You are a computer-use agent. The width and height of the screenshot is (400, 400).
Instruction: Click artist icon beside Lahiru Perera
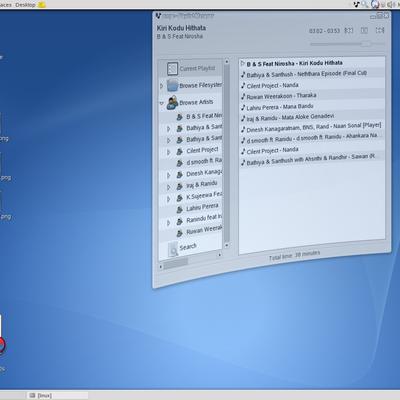[x=180, y=209]
